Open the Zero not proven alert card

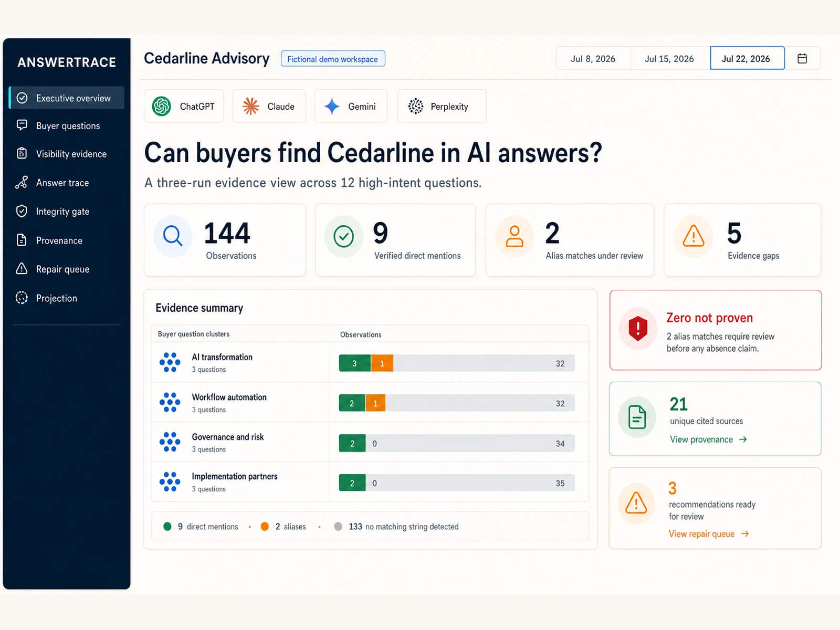pyautogui.click(x=716, y=330)
